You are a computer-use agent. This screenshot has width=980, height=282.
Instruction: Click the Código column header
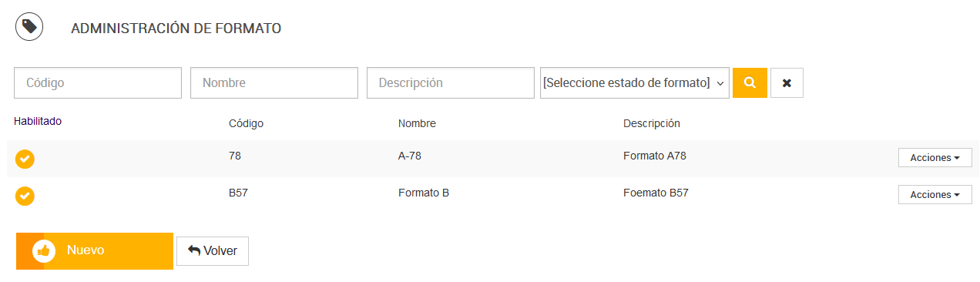point(247,123)
